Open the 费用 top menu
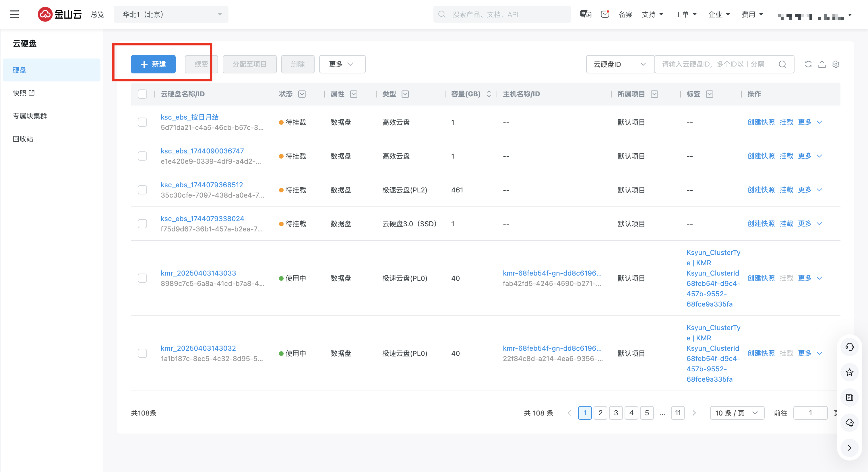The height and width of the screenshot is (472, 868). coord(752,14)
